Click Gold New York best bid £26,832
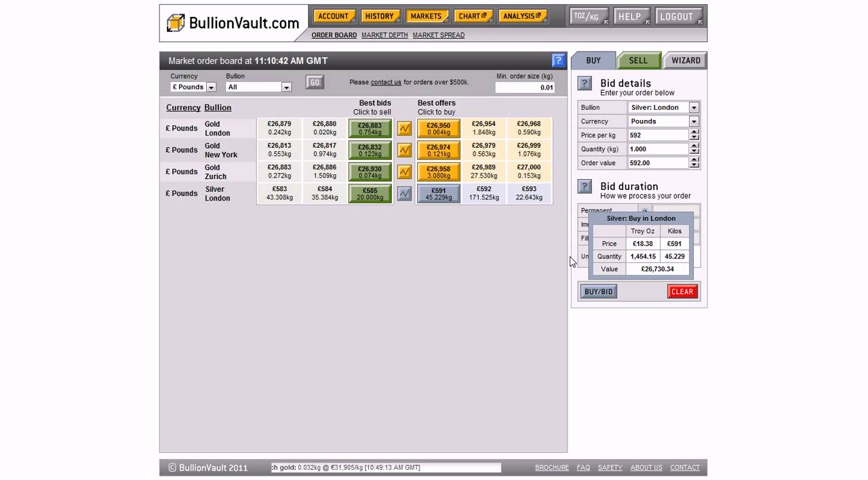The width and height of the screenshot is (868, 480). [x=370, y=150]
